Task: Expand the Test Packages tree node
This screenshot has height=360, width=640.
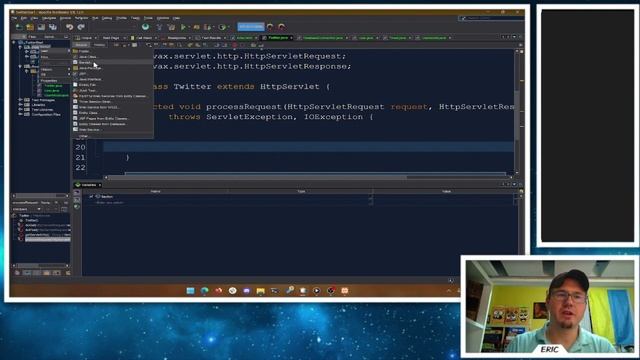Action: click(20, 100)
